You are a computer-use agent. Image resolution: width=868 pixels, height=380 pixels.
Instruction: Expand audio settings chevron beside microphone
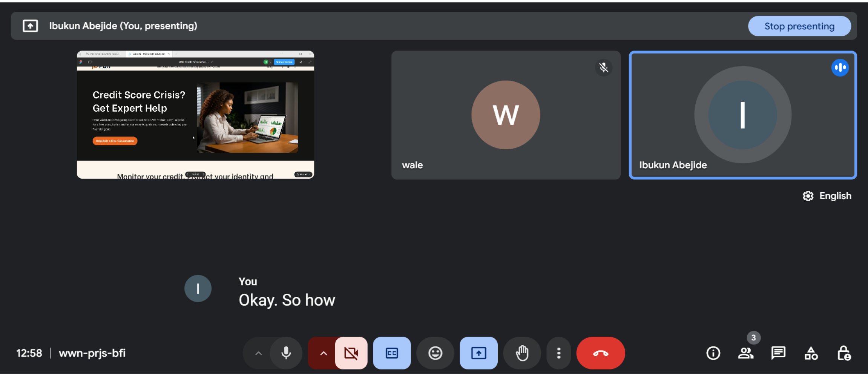[258, 353]
